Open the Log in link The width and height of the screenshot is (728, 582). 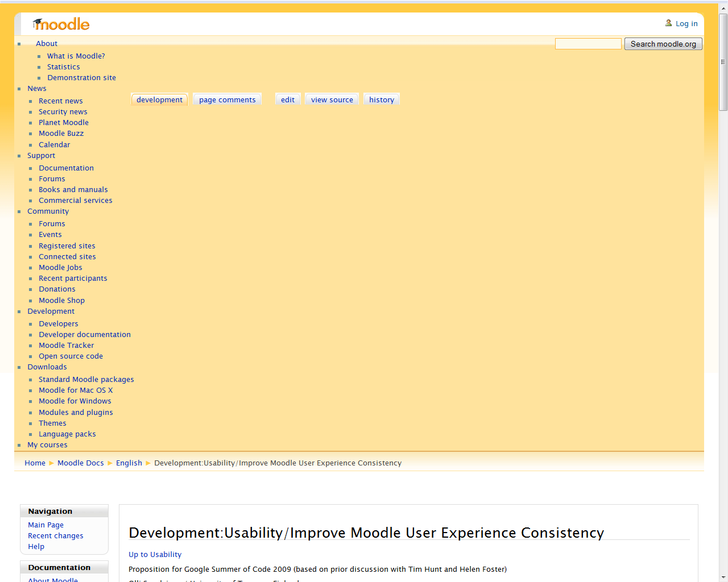(x=686, y=24)
